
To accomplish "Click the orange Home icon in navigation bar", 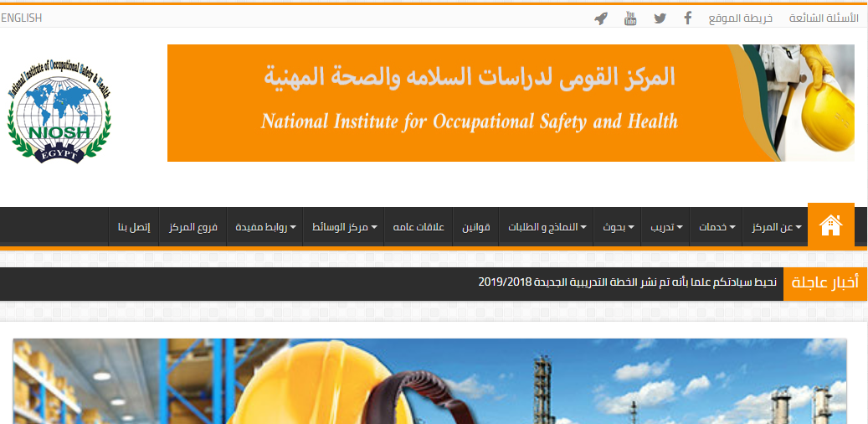I will pyautogui.click(x=830, y=225).
